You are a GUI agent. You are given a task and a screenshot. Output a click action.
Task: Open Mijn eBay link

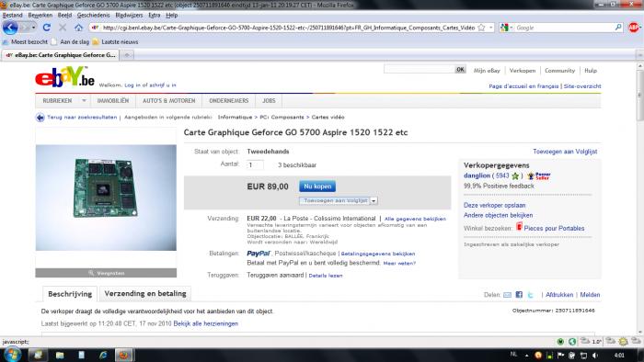click(x=487, y=71)
